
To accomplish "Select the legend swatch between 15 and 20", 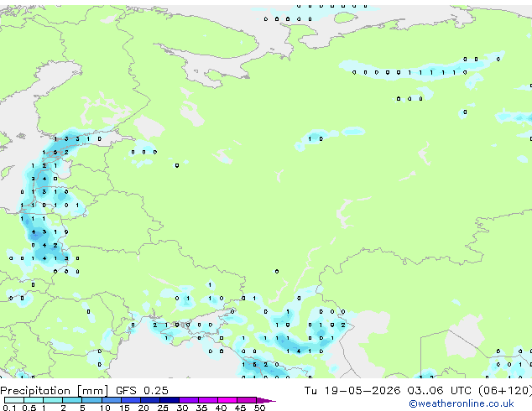I will [x=131, y=400].
